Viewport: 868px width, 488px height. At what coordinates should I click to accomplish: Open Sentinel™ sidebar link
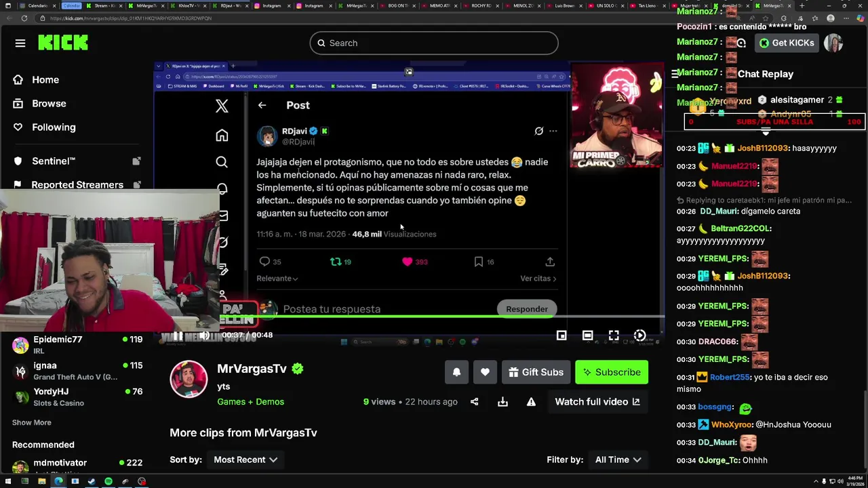[x=54, y=161]
